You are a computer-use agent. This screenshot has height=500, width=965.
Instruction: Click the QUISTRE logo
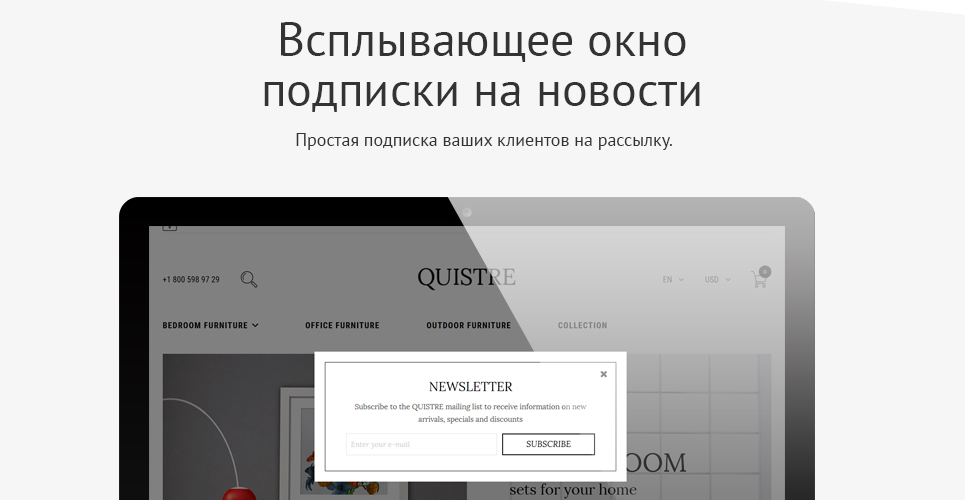pos(466,278)
